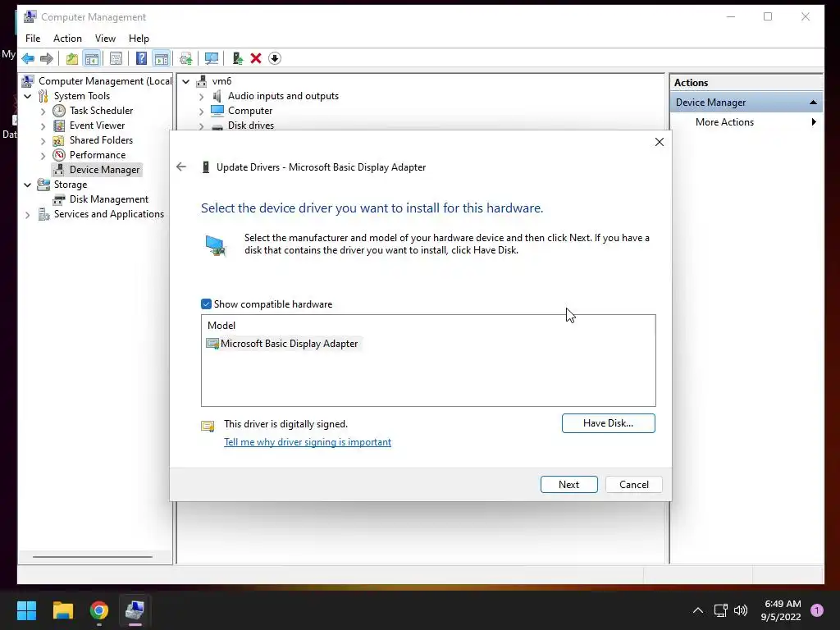Select Event Viewer tree item
Image resolution: width=840 pixels, height=630 pixels.
pyautogui.click(x=97, y=126)
